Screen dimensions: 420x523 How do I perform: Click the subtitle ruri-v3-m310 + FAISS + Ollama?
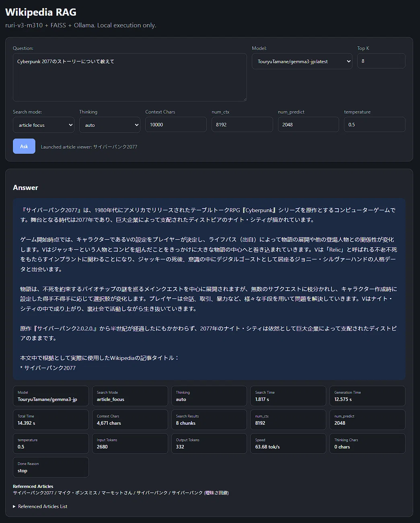(x=81, y=25)
